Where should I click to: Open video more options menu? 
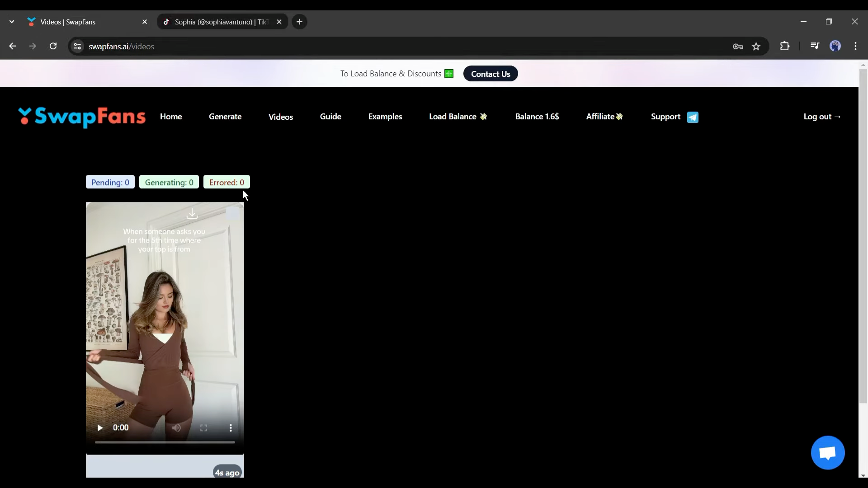[x=231, y=428]
